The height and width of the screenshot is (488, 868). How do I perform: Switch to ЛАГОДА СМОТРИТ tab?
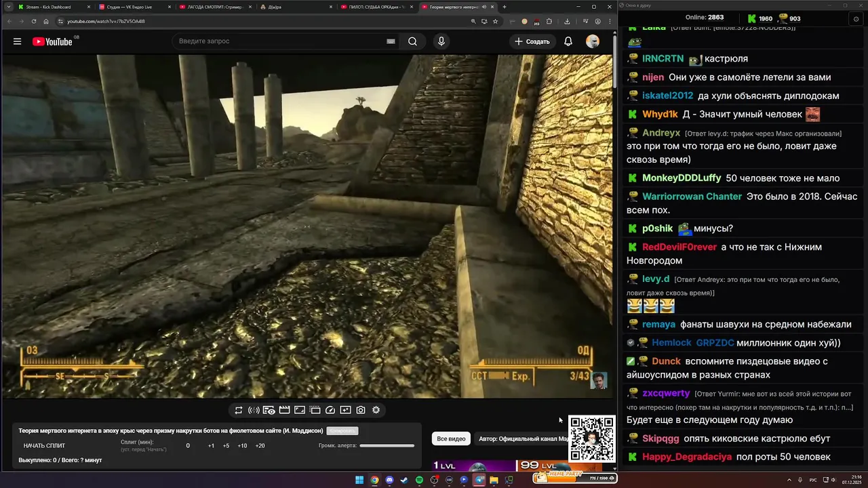pyautogui.click(x=215, y=7)
